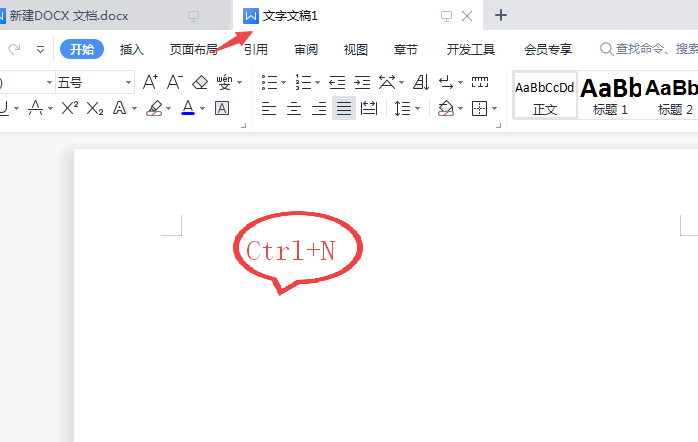This screenshot has height=442, width=698.
Task: Open the font name dropdown arrow
Action: point(49,82)
